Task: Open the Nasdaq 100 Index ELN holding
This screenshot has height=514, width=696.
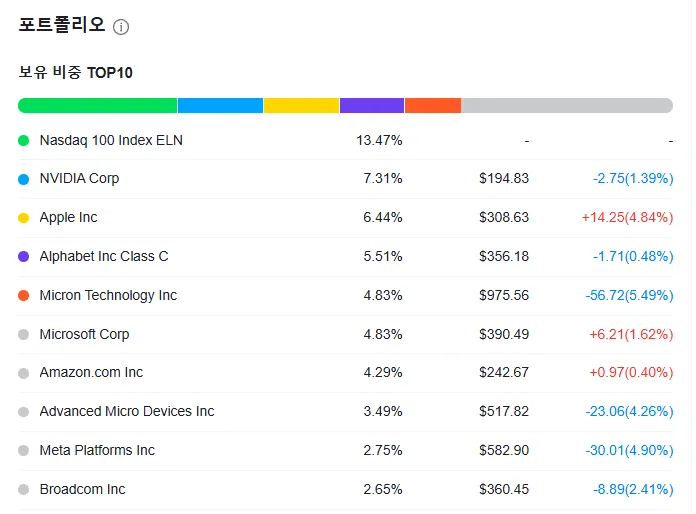Action: click(111, 140)
